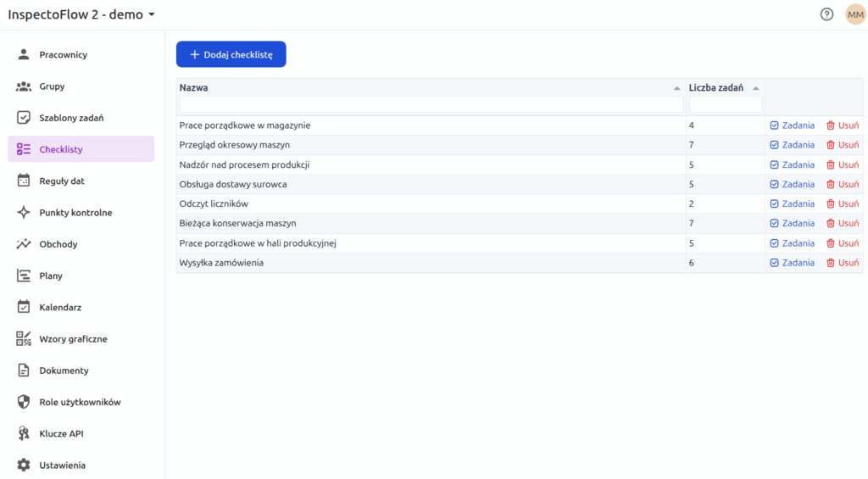Open Zadania for Obsługa dostawy surowca

click(x=793, y=184)
